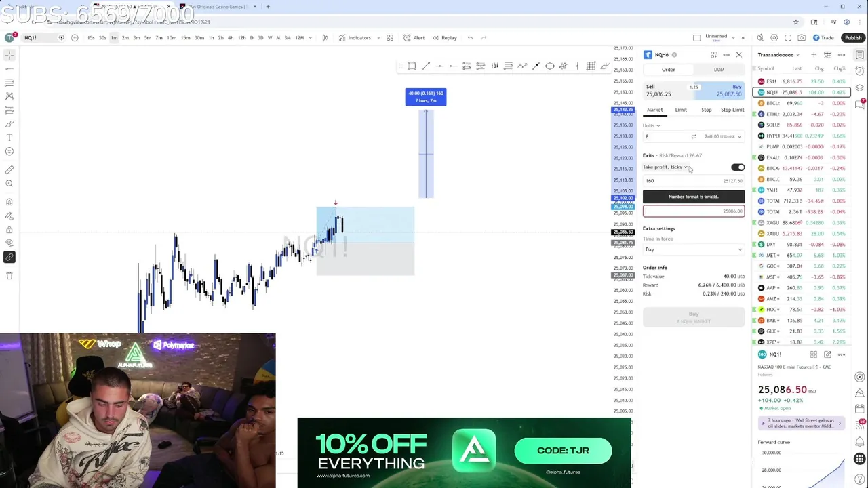868x488 pixels.
Task: Open the emoji icons tool
Action: click(x=9, y=151)
